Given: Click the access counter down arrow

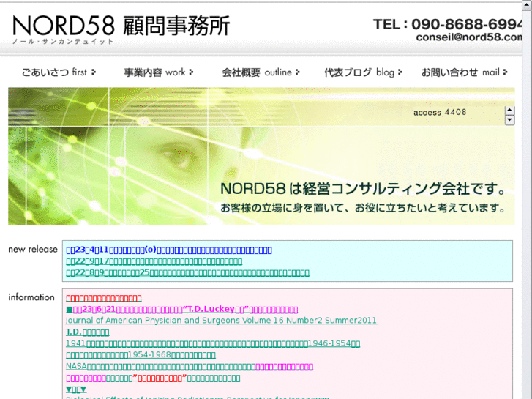Looking at the screenshot, I should pyautogui.click(x=509, y=120).
